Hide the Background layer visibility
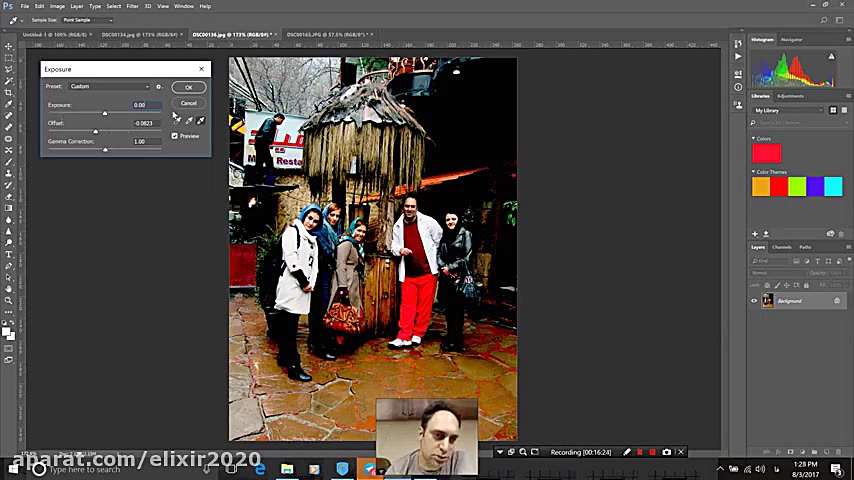The image size is (854, 480). click(x=754, y=301)
